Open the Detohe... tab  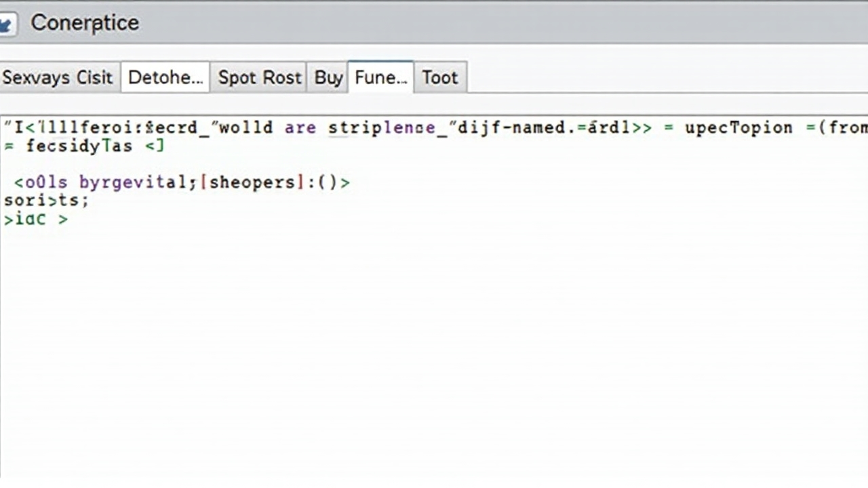click(x=165, y=78)
